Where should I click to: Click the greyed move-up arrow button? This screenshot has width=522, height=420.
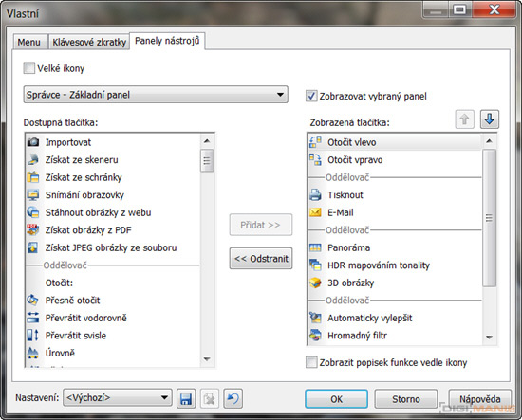464,119
